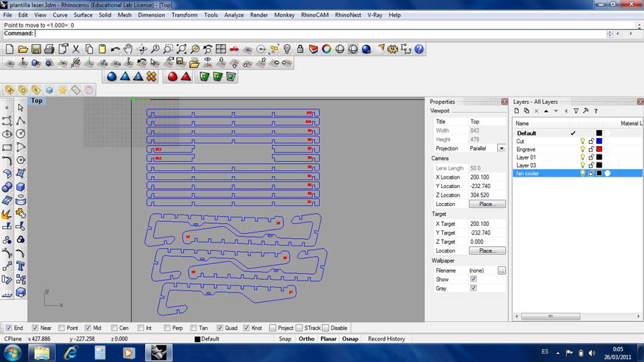Click the blue render sphere icon
This screenshot has width=644, height=362.
366,49
